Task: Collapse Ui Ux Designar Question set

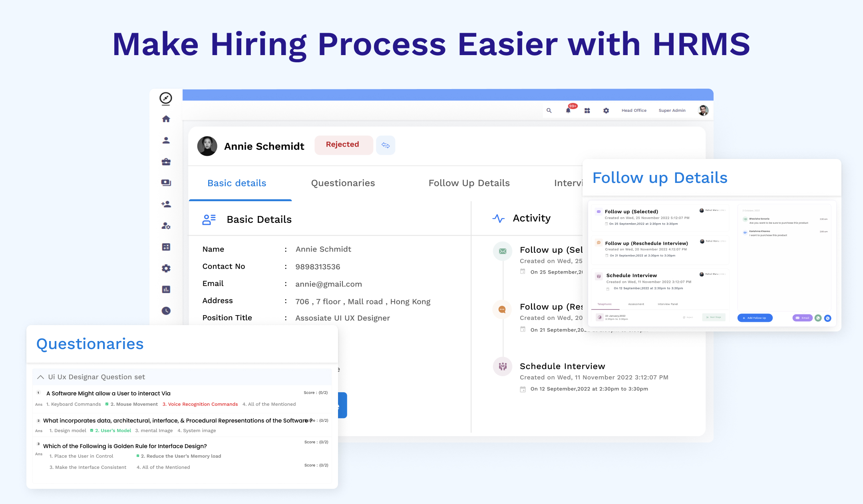Action: pyautogui.click(x=40, y=377)
